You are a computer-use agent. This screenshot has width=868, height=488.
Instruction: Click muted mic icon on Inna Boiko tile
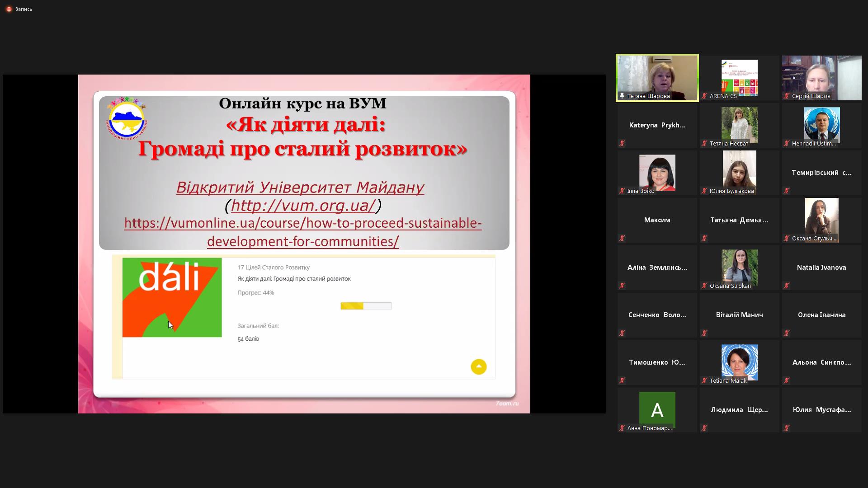(622, 191)
